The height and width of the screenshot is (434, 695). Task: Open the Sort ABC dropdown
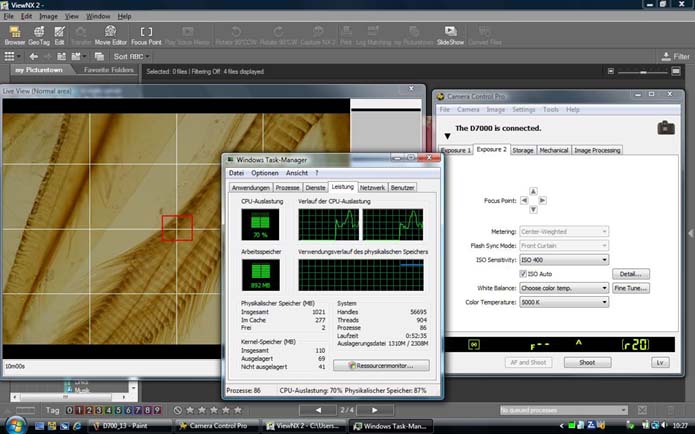(x=132, y=56)
